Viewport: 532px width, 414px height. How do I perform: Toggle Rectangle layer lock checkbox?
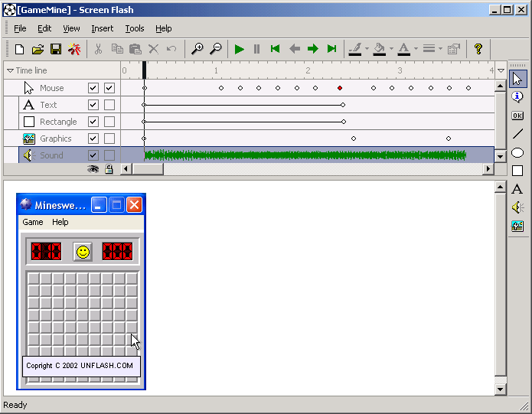click(109, 122)
